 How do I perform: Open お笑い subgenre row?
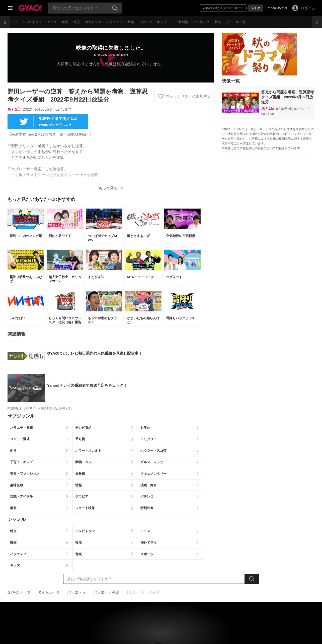coord(170,428)
